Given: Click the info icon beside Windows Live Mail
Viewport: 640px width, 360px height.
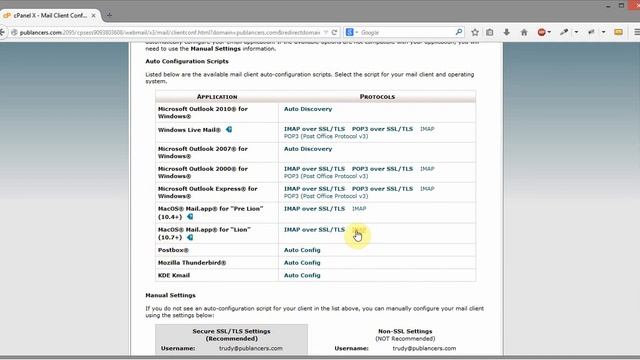Looking at the screenshot, I should [229, 129].
